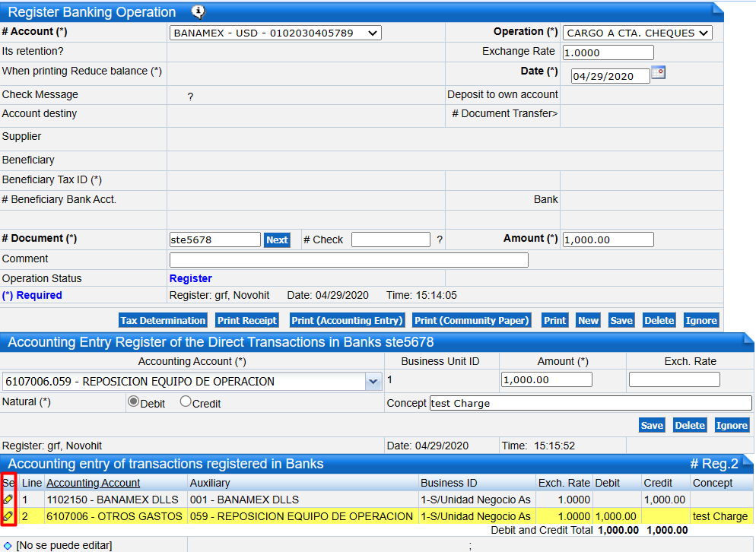Sort by Accounting Account column header
756x552 pixels.
coord(94,483)
